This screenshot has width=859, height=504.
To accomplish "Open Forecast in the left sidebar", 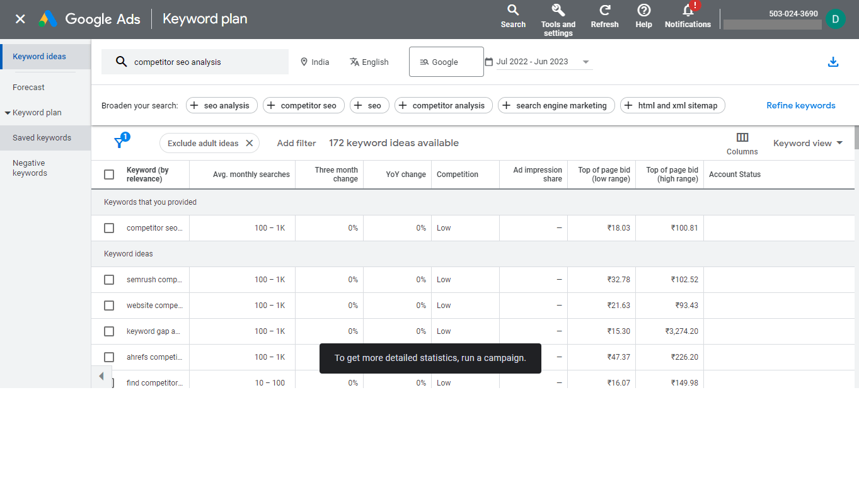I will tap(28, 88).
